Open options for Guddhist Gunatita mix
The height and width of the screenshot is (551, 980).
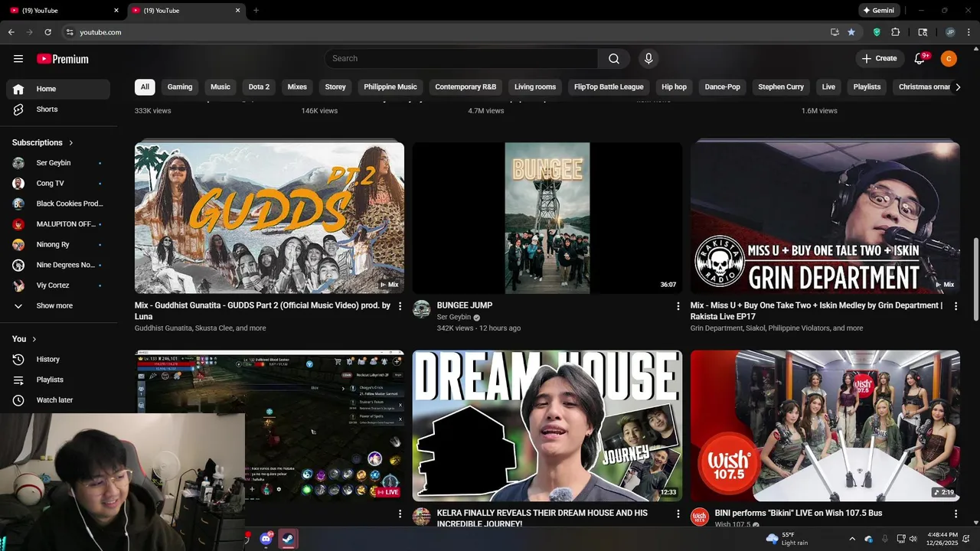(400, 306)
